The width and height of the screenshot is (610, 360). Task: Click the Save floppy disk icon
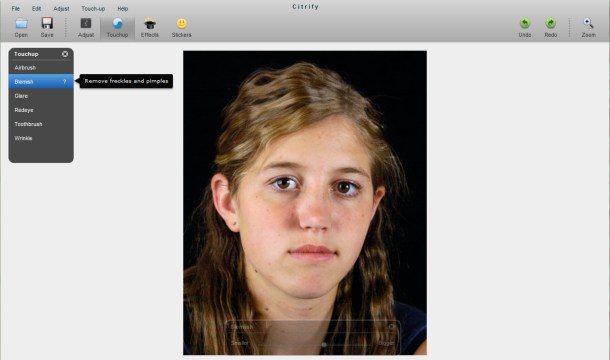[x=47, y=23]
